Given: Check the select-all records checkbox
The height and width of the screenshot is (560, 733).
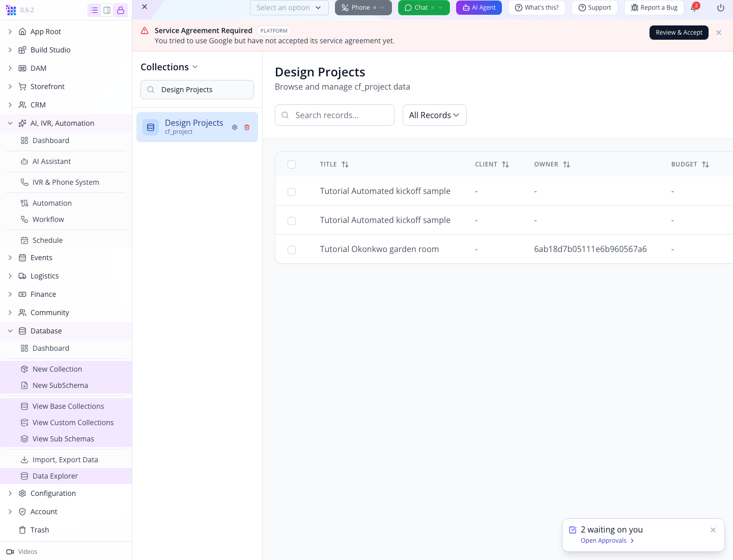Looking at the screenshot, I should tap(292, 164).
